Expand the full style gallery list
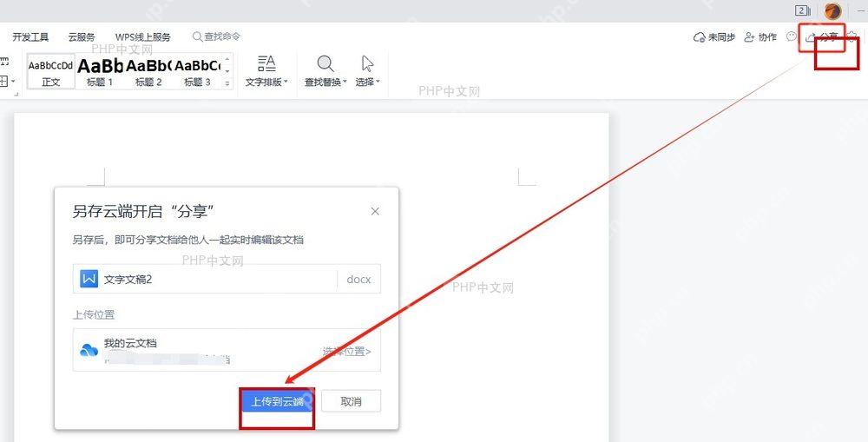The image size is (868, 442). click(227, 83)
